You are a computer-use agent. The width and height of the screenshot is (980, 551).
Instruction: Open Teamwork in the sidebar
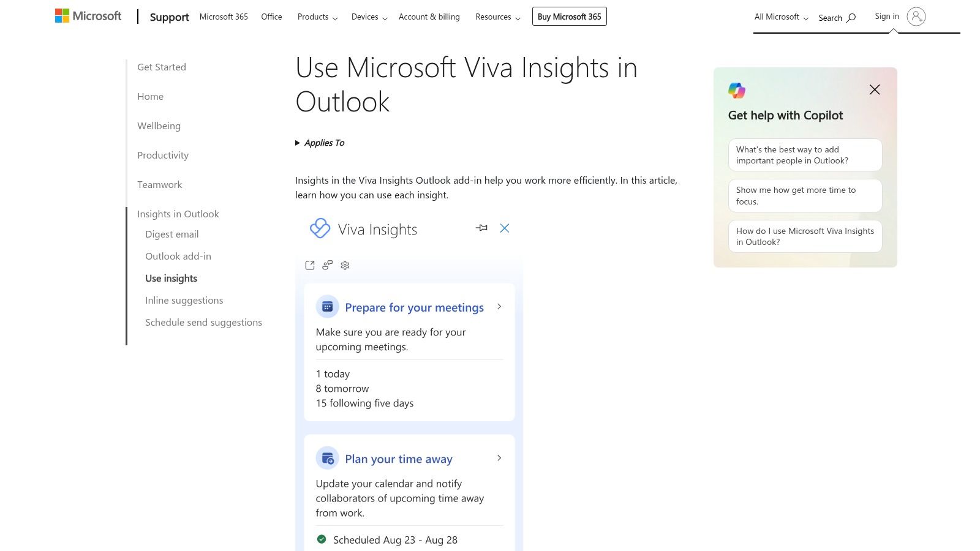pyautogui.click(x=159, y=185)
